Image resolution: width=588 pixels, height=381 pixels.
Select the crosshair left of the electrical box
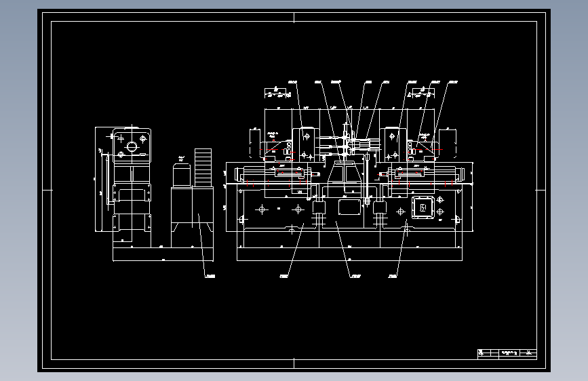[x=401, y=212]
